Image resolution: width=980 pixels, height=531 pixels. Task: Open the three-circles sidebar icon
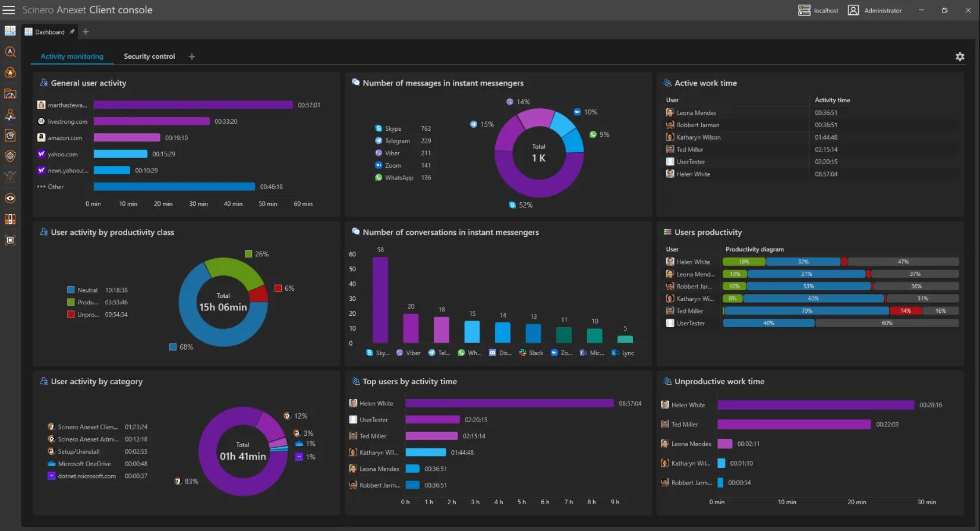(10, 73)
